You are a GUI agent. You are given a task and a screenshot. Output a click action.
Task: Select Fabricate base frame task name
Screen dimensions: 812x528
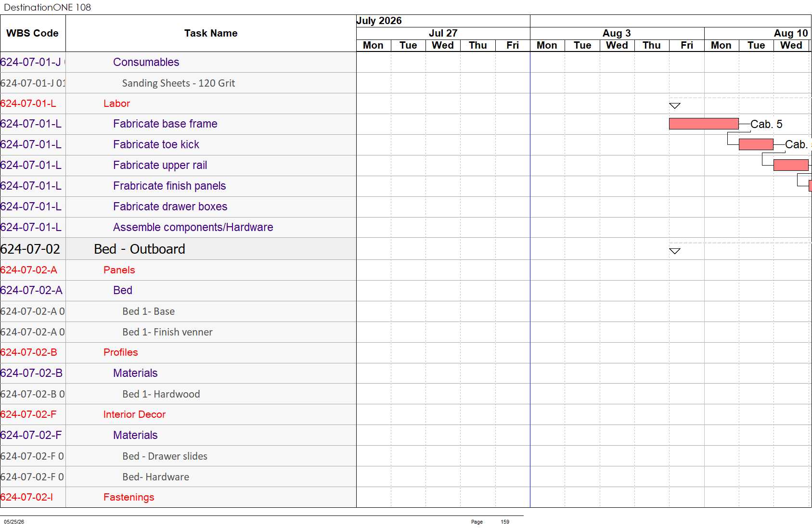click(165, 124)
